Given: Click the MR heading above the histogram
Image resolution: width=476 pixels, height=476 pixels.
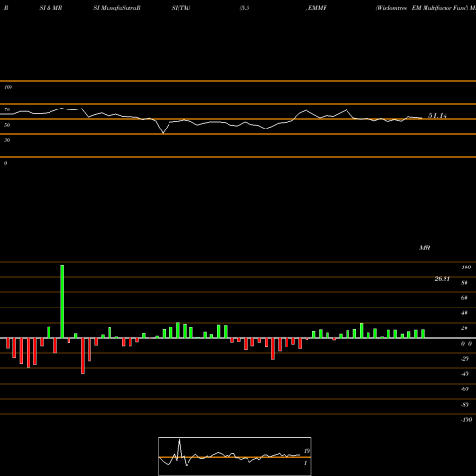Looking at the screenshot, I should click(425, 248).
